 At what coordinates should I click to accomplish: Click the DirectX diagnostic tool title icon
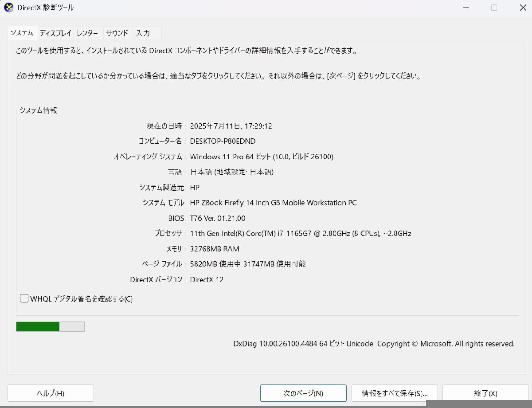point(8,8)
